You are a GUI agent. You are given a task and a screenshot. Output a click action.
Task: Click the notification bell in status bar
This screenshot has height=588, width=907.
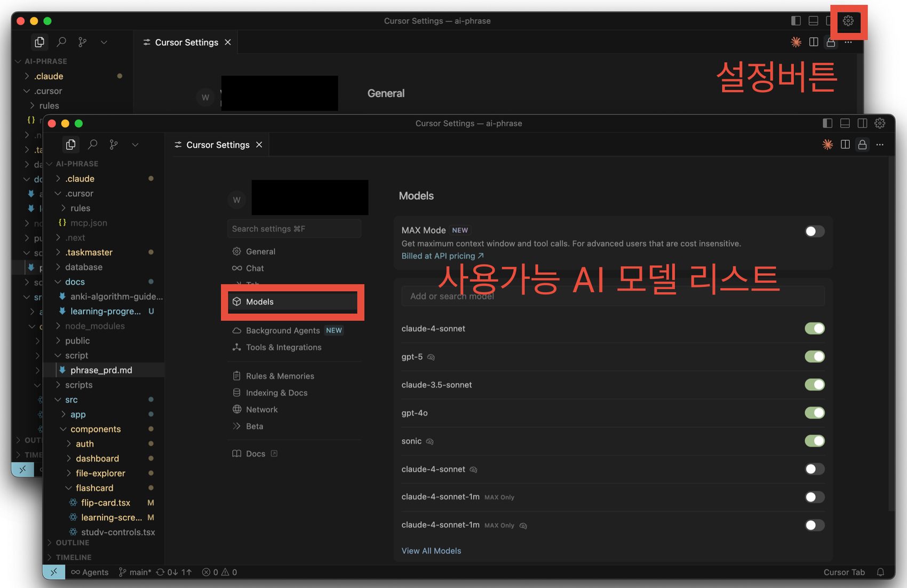tap(880, 572)
